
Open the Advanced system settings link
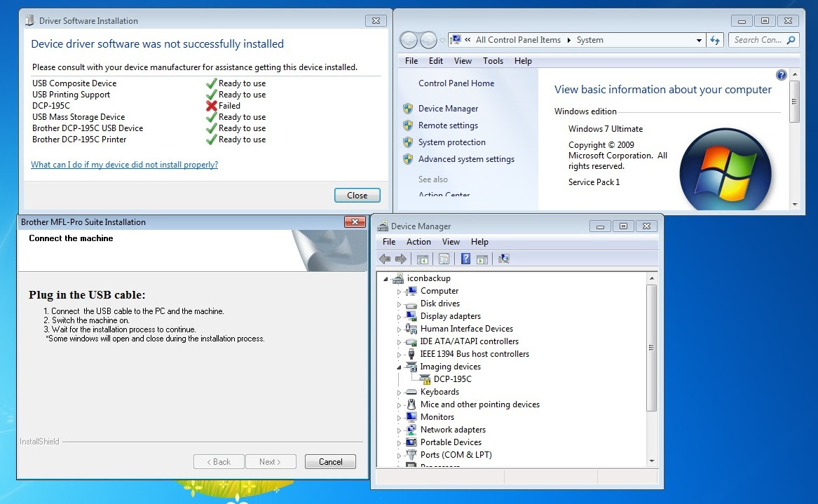(466, 159)
